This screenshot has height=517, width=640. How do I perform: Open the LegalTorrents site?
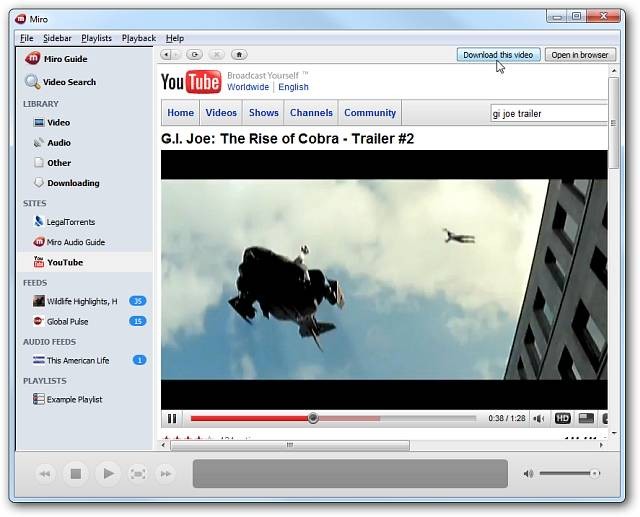pyautogui.click(x=64, y=222)
